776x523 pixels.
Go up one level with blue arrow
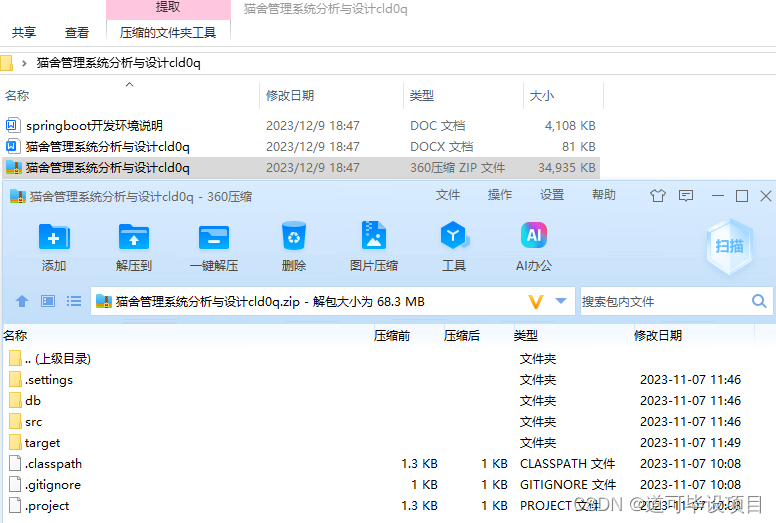click(x=22, y=301)
